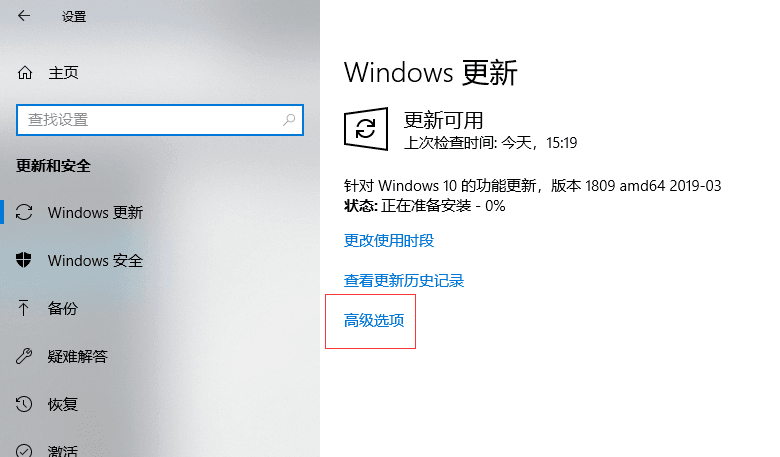Open the 恢复 section label

click(63, 404)
